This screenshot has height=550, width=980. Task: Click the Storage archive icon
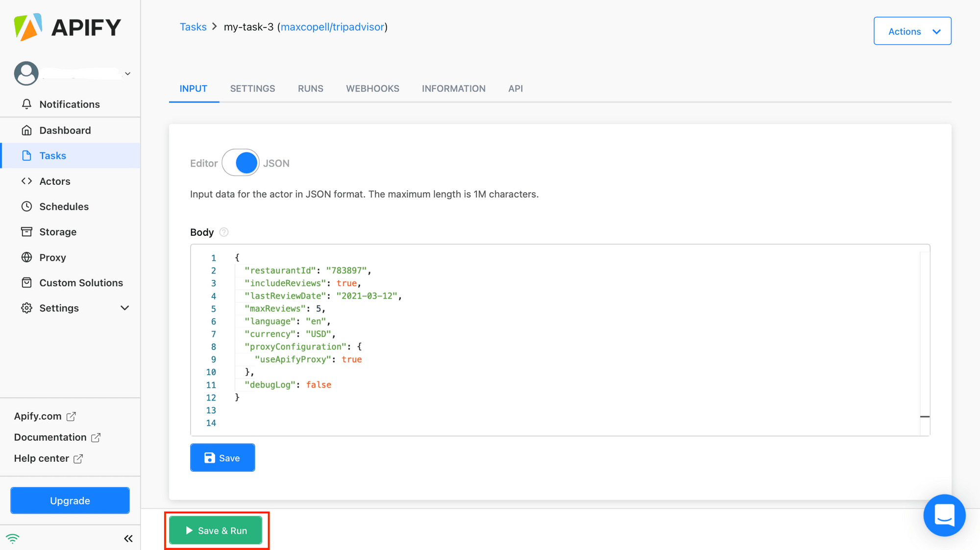pyautogui.click(x=26, y=231)
